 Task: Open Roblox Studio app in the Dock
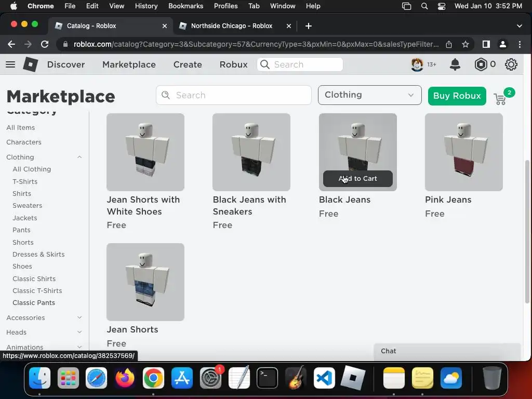point(353,378)
